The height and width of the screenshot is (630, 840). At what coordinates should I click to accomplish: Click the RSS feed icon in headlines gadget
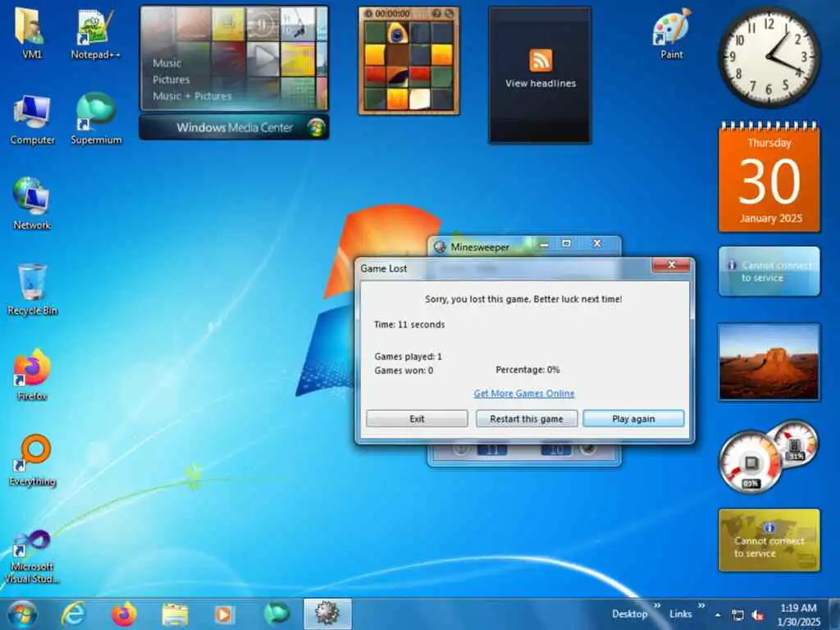tap(540, 59)
